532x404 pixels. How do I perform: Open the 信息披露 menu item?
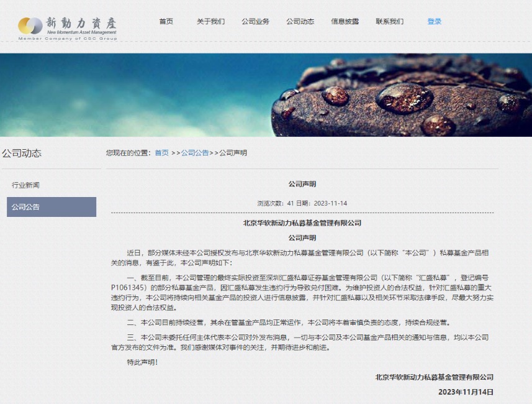pyautogui.click(x=345, y=21)
